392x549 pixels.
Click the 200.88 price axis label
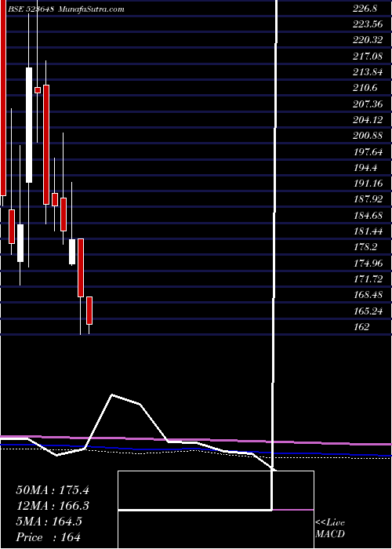coord(368,136)
